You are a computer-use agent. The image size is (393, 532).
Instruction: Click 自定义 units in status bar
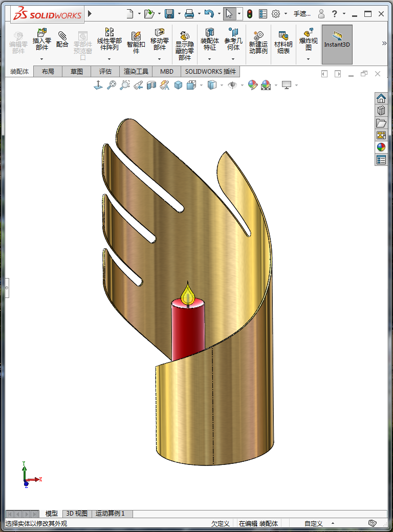click(313, 523)
